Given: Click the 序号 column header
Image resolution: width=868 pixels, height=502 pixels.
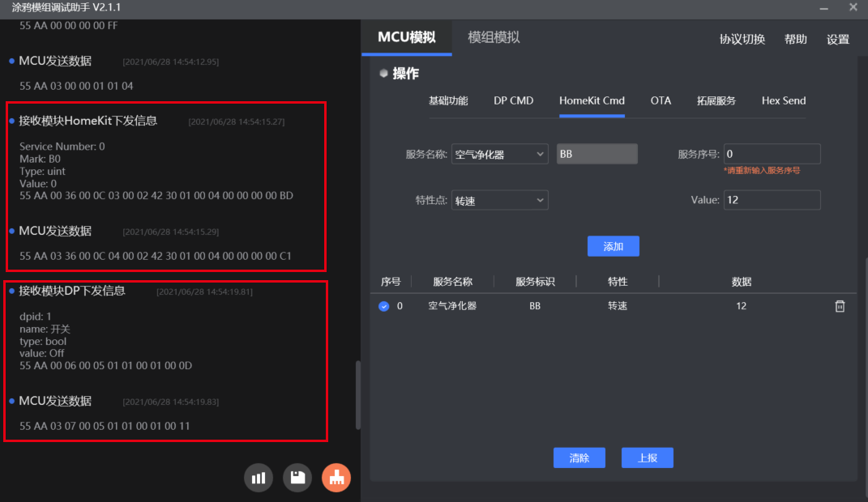Looking at the screenshot, I should point(391,282).
